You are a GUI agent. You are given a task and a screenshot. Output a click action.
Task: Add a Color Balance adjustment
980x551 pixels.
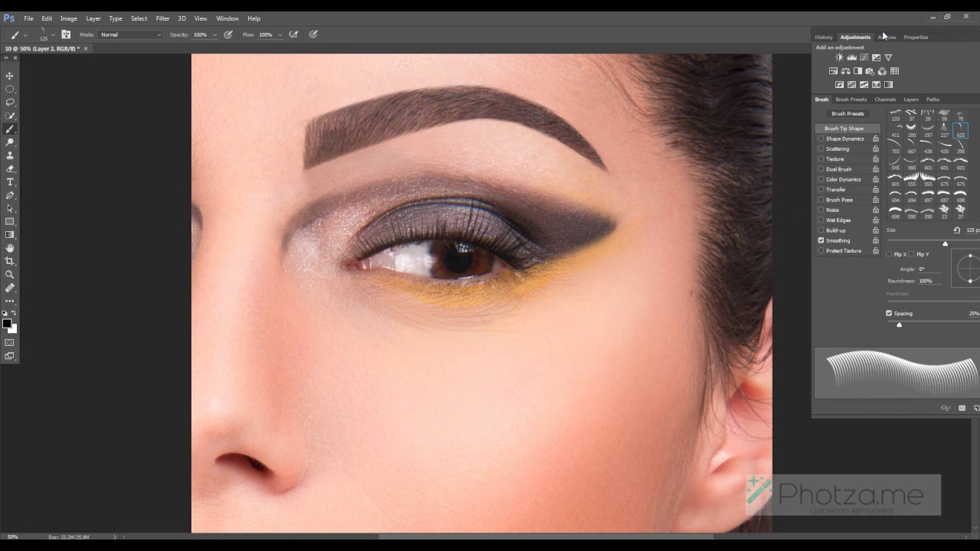845,71
